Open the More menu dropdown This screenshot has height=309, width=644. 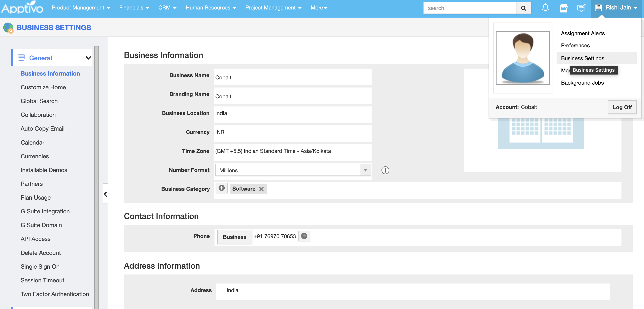tap(318, 8)
